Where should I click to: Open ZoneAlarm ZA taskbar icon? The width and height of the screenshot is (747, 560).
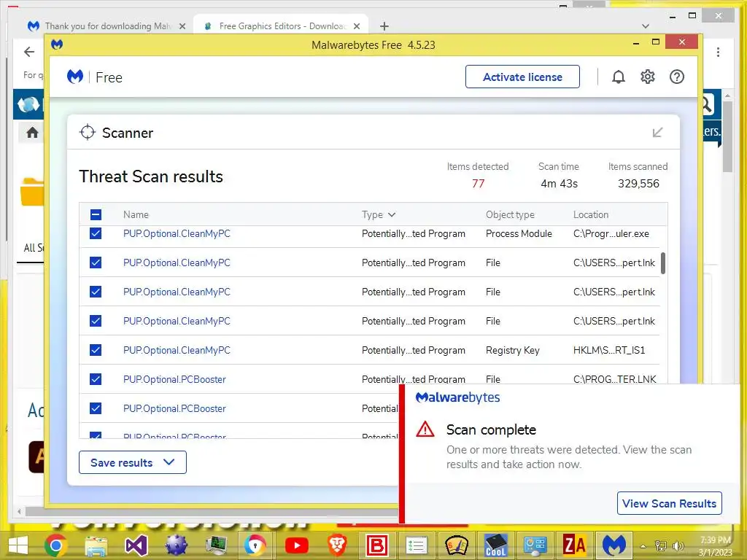[x=574, y=545]
